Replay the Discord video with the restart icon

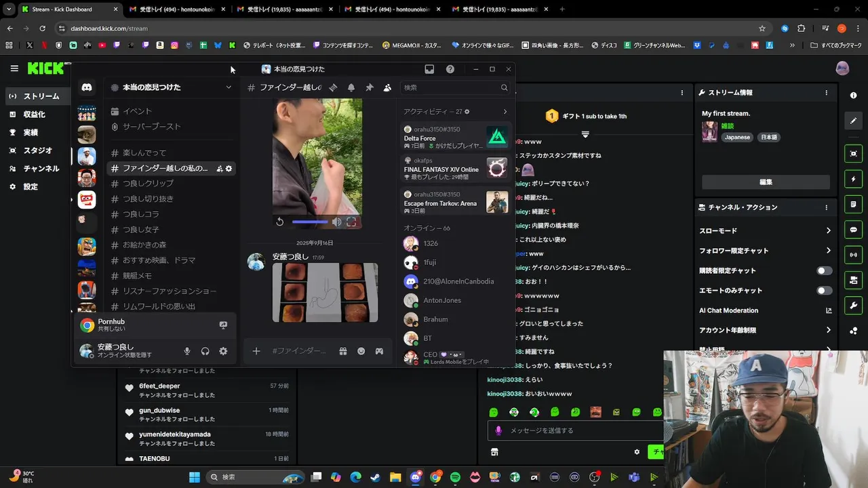click(x=279, y=222)
